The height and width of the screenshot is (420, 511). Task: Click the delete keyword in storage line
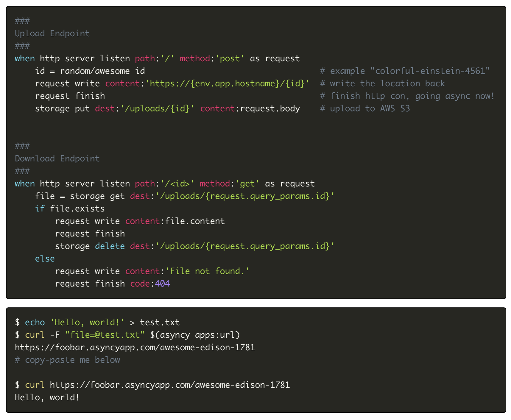coord(110,246)
